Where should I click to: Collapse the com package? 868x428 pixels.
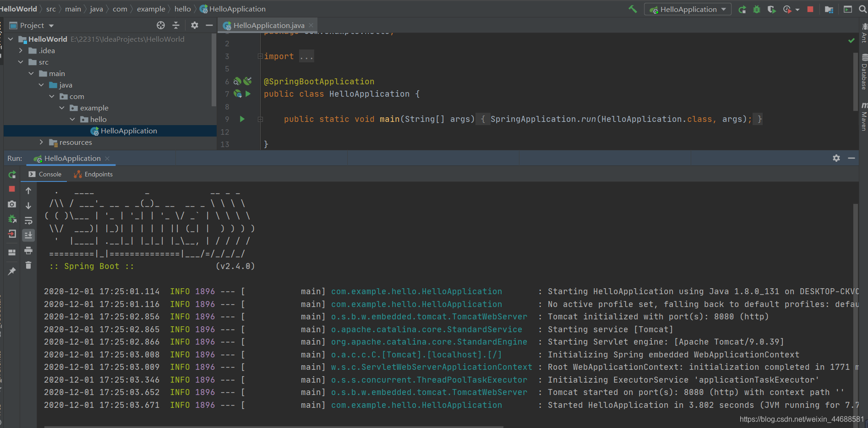52,96
